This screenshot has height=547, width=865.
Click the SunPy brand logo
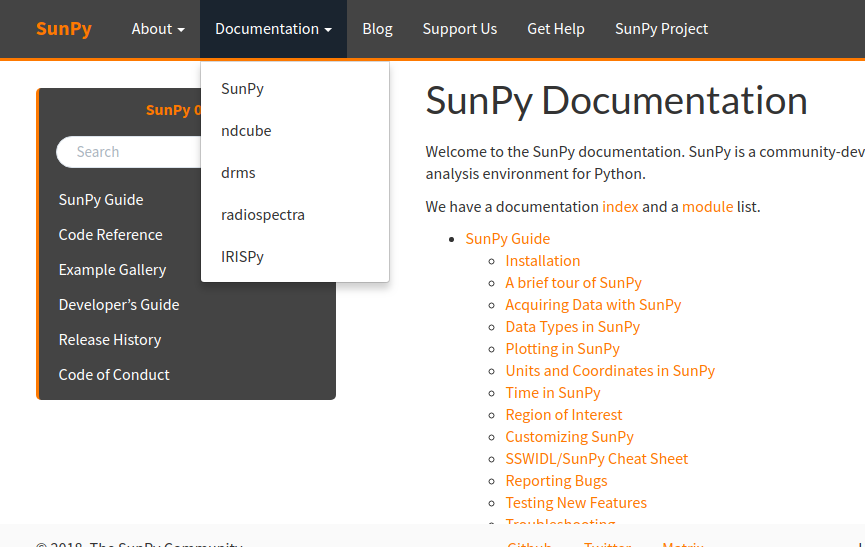click(63, 29)
